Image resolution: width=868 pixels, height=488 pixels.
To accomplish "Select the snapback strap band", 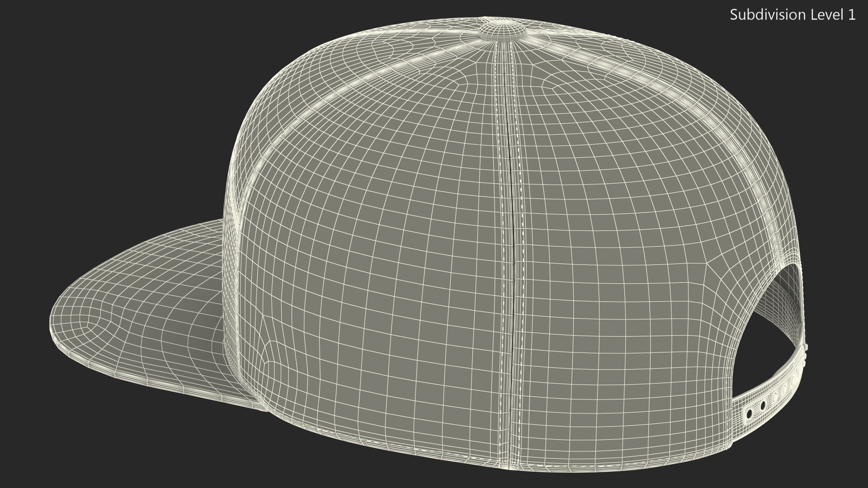I will tap(769, 398).
